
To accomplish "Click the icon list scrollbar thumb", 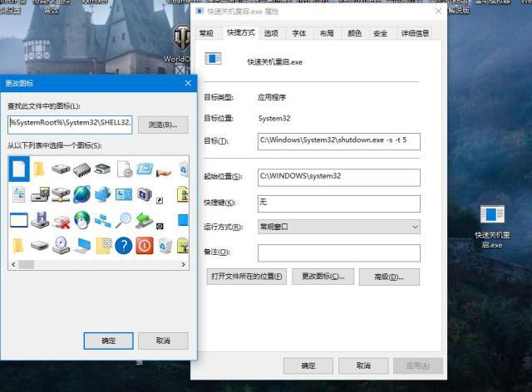I will tap(26, 264).
